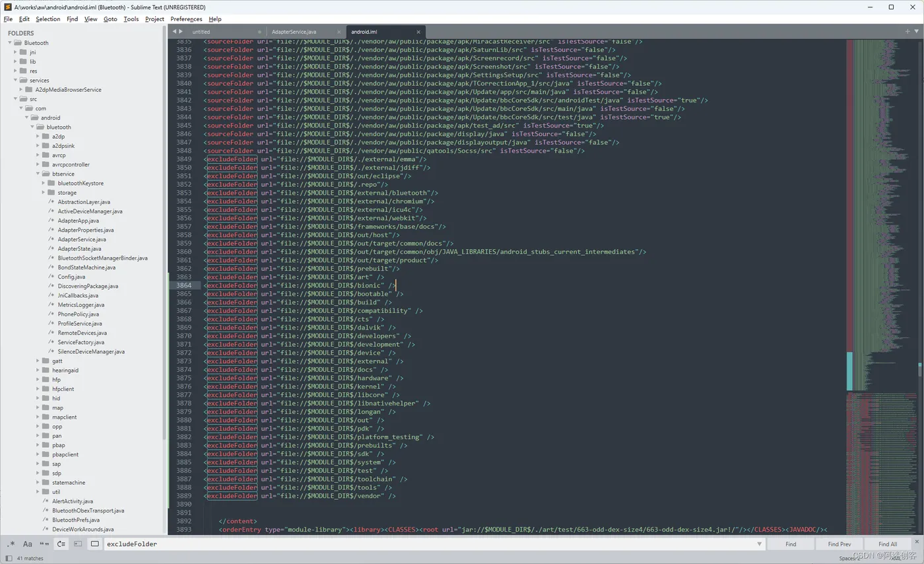Go to previous tab with left arrow
Viewport: 924px width, 564px height.
tap(175, 32)
